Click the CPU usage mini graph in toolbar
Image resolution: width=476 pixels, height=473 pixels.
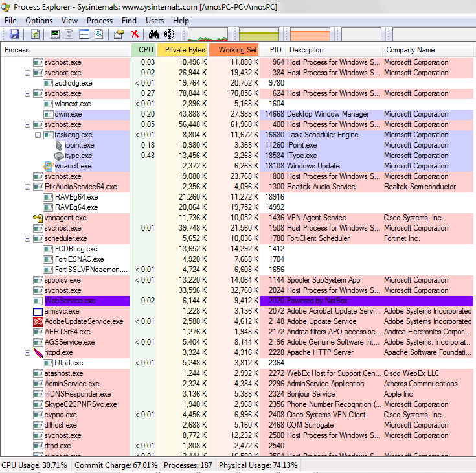(208, 34)
